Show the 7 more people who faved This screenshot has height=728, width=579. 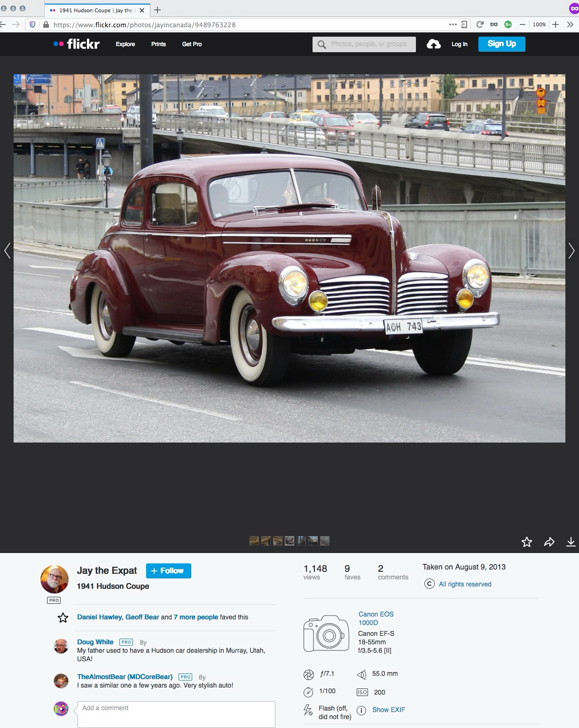pos(196,617)
